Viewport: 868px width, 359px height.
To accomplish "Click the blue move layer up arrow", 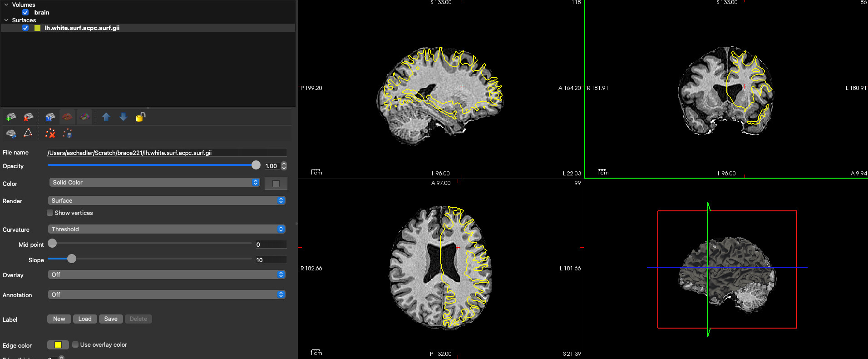I will [x=106, y=117].
